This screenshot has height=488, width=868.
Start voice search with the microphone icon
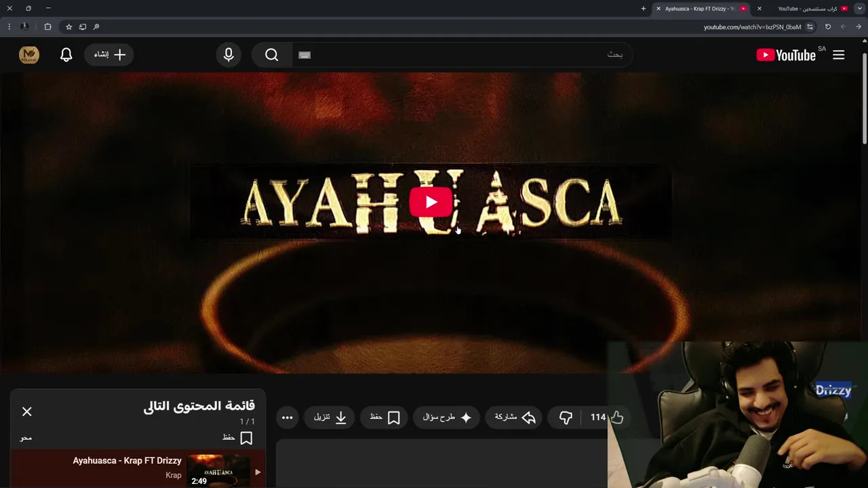(229, 55)
